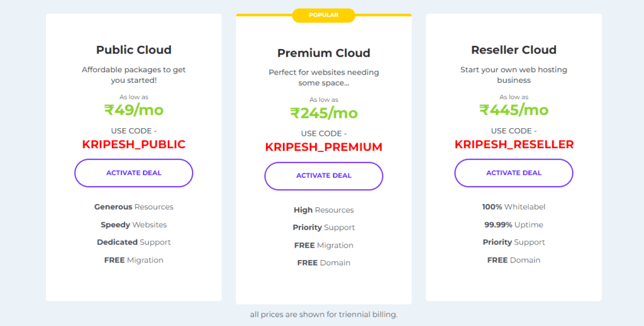Click the triennial billing note

(x=324, y=315)
